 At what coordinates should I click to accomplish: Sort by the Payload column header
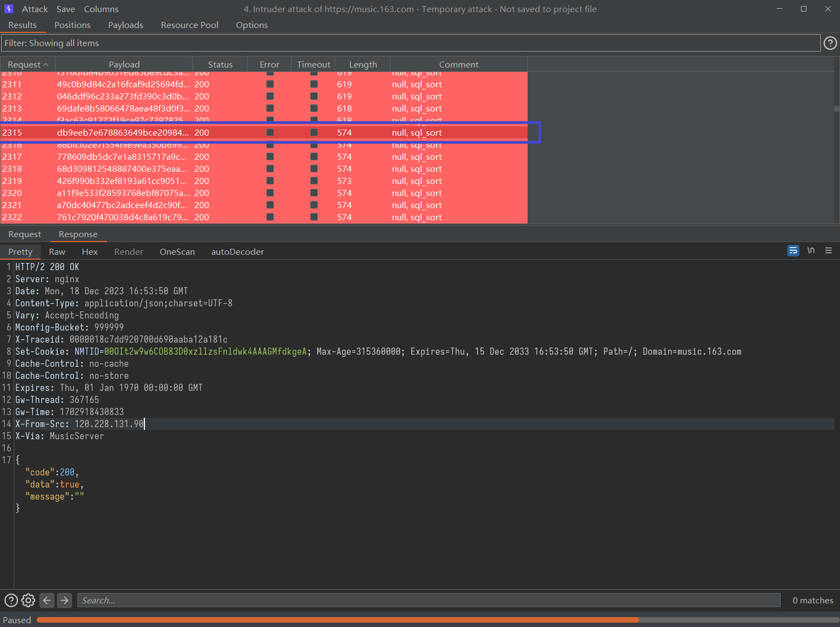click(124, 64)
